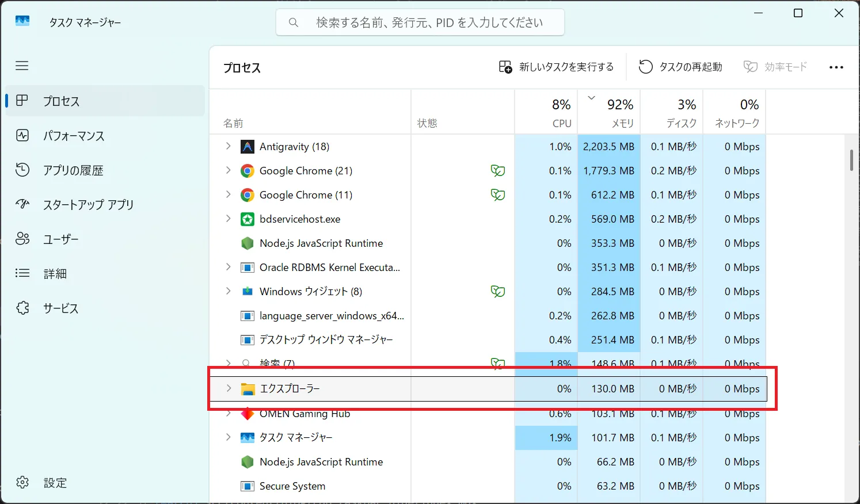Sort processes by メモリ column header
This screenshot has height=504, width=860.
pos(610,113)
